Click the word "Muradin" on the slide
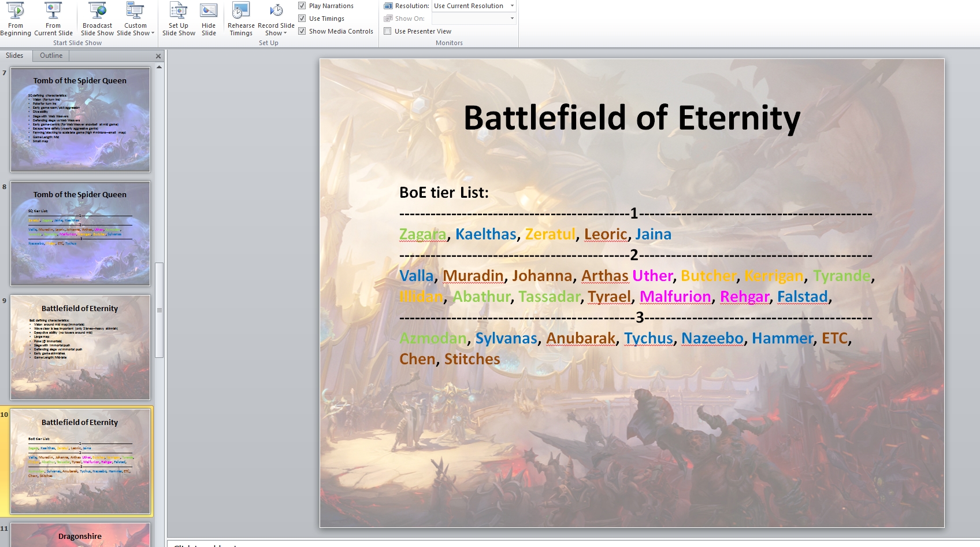The width and height of the screenshot is (980, 547). [473, 276]
